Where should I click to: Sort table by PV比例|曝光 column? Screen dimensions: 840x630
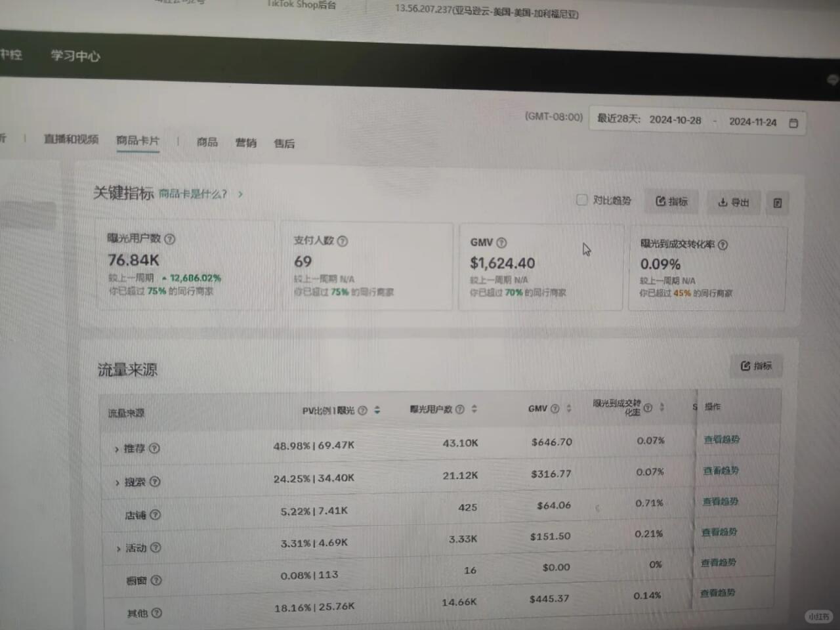pos(377,410)
